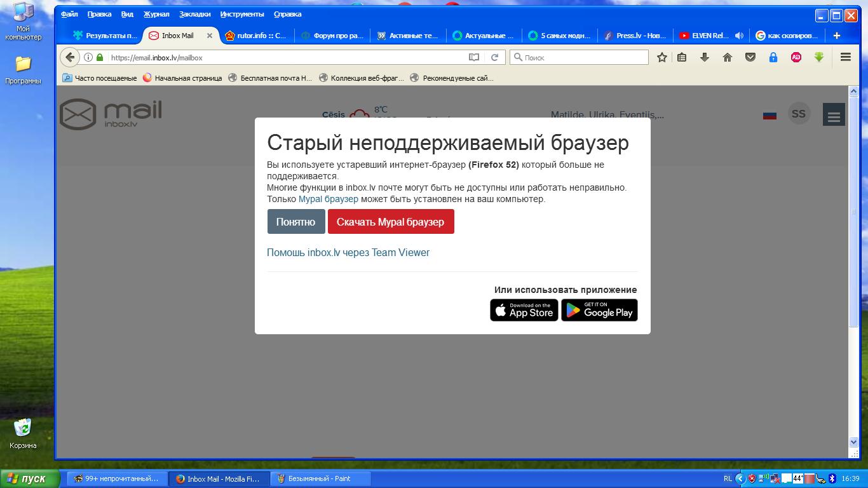
Task: Select the Корзина recycle bin icon
Action: (x=24, y=434)
